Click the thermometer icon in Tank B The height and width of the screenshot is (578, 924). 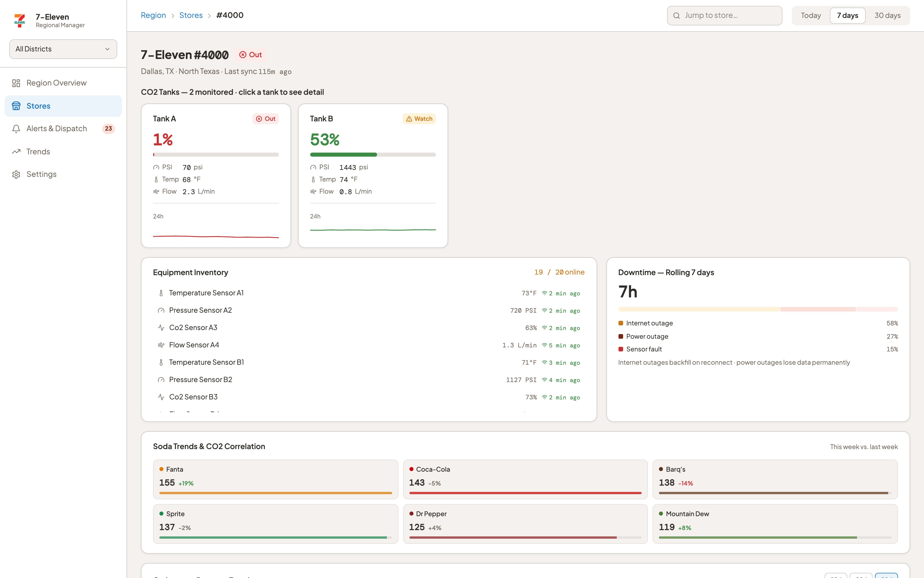pyautogui.click(x=313, y=180)
